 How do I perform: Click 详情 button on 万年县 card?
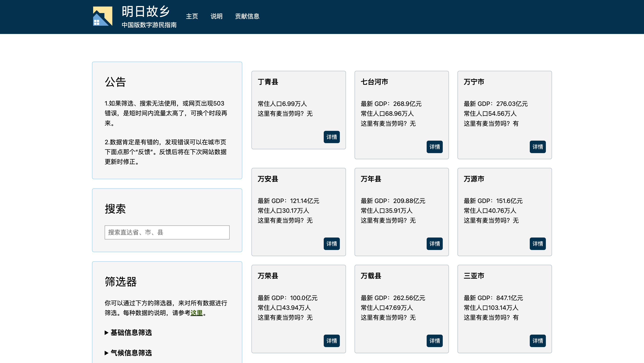click(x=434, y=243)
